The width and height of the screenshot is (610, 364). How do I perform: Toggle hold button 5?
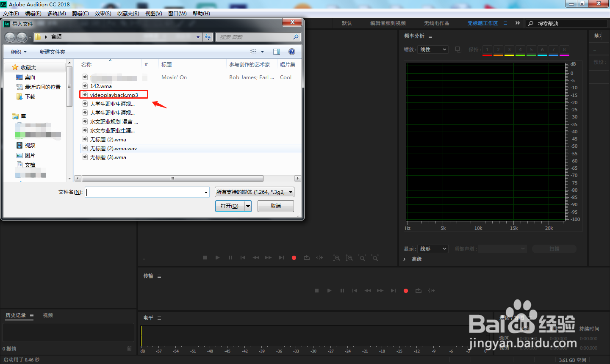click(531, 50)
